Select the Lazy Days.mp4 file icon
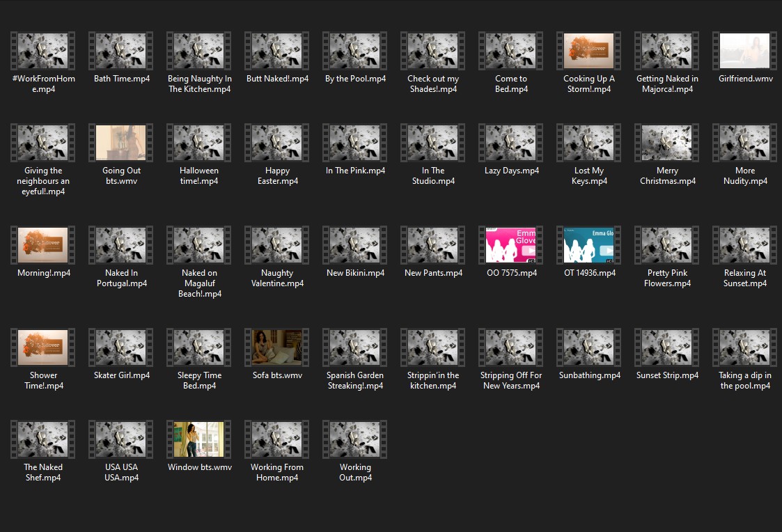782x532 pixels. (x=510, y=143)
